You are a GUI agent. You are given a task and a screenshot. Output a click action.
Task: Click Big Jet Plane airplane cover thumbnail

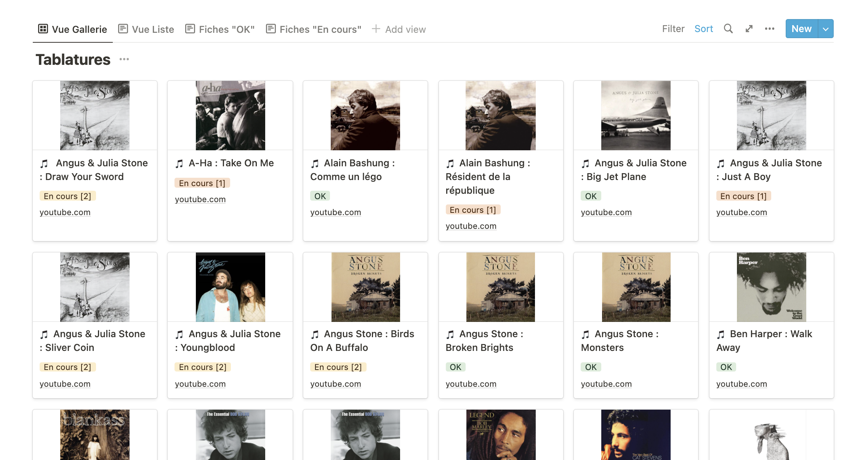pos(636,115)
